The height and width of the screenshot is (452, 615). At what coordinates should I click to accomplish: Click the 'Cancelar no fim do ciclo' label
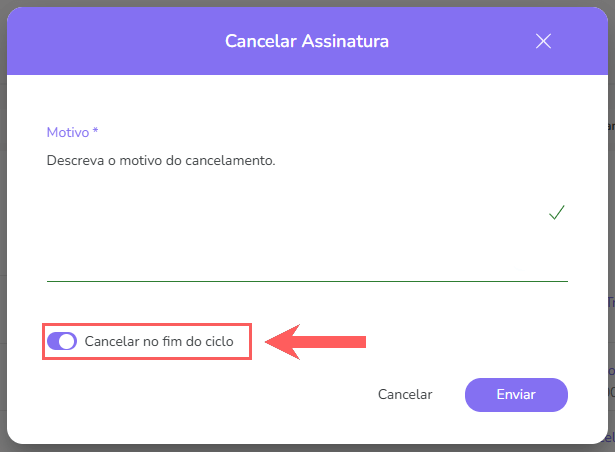tap(159, 342)
